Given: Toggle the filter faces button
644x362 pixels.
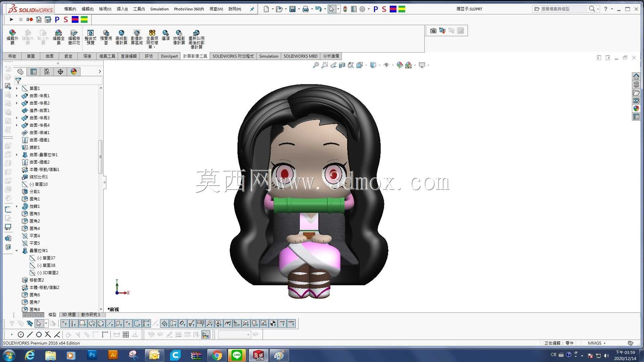Looking at the screenshot, I should tap(83, 323).
